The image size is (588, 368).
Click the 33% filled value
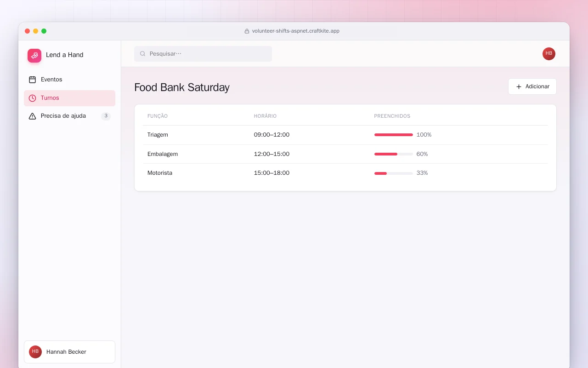tap(422, 173)
